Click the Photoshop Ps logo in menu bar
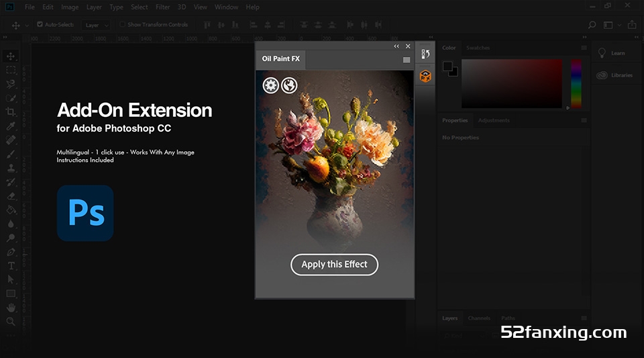The image size is (644, 358). 9,7
